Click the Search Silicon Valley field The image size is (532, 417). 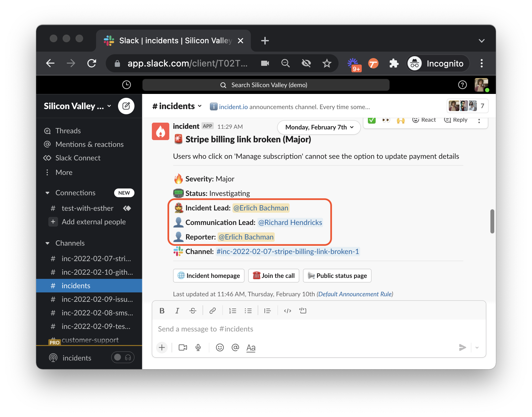(x=266, y=85)
